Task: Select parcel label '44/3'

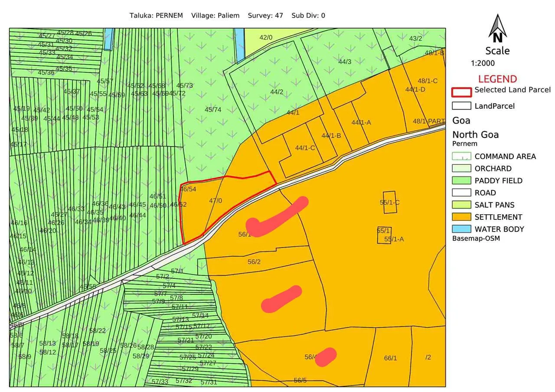Action: point(345,62)
